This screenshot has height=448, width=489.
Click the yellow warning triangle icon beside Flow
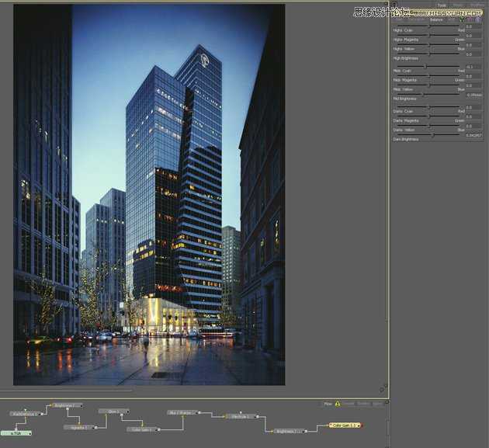pyautogui.click(x=338, y=404)
